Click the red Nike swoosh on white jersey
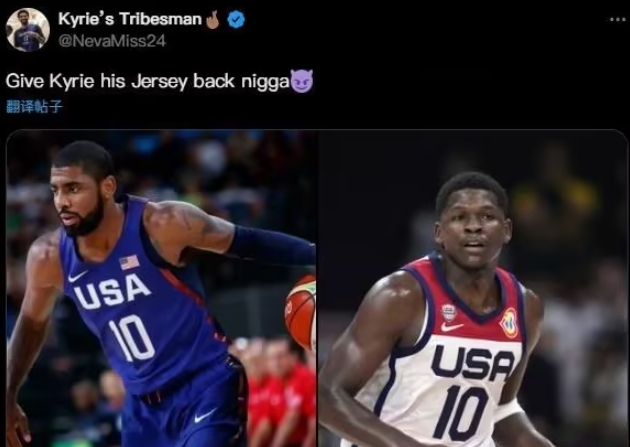The width and height of the screenshot is (630, 447). [452, 327]
